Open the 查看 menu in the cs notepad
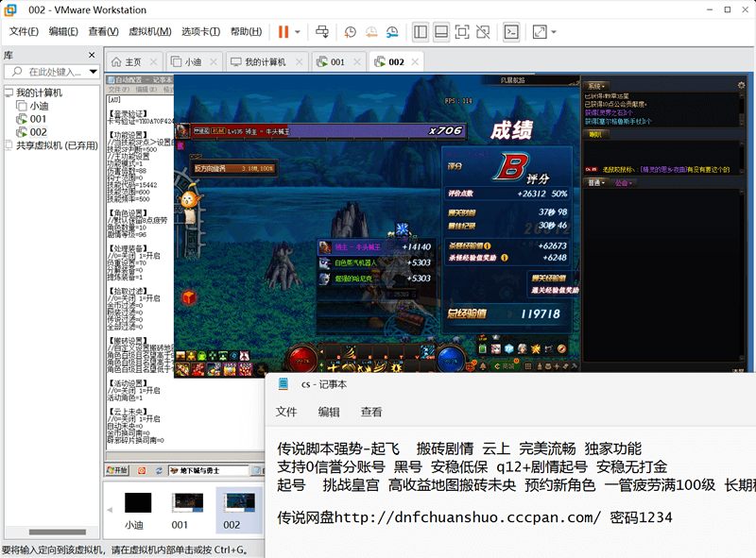The height and width of the screenshot is (558, 756). pyautogui.click(x=371, y=412)
